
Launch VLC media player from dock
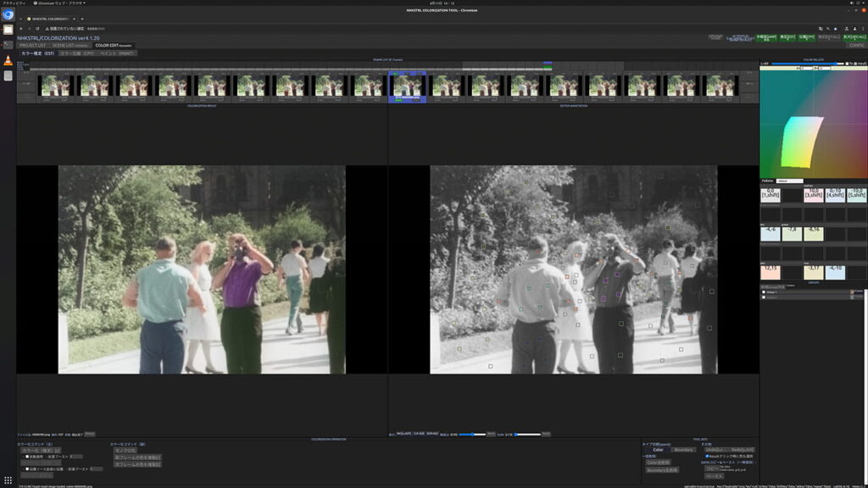8,60
